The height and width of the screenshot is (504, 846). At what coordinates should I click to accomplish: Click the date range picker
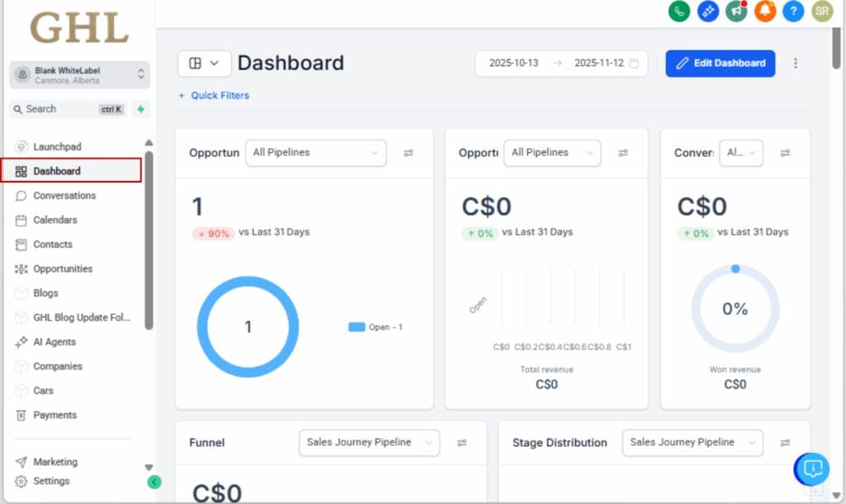561,64
